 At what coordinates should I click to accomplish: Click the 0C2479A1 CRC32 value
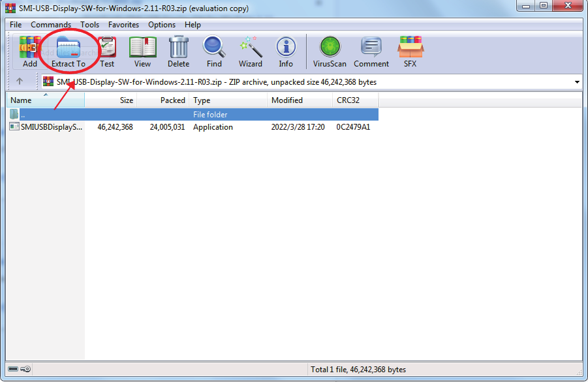point(353,127)
